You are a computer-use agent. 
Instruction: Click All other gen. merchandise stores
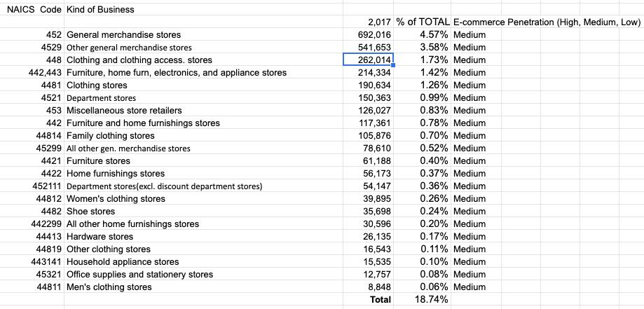click(x=203, y=149)
